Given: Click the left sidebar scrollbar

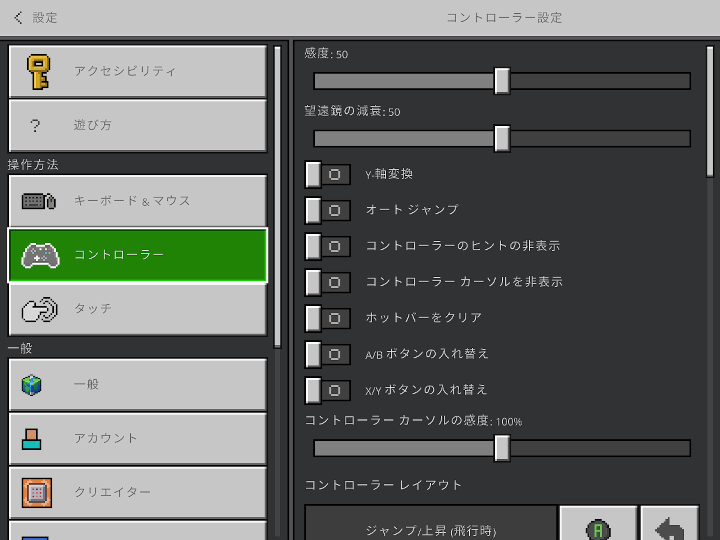Looking at the screenshot, I should 277,197.
